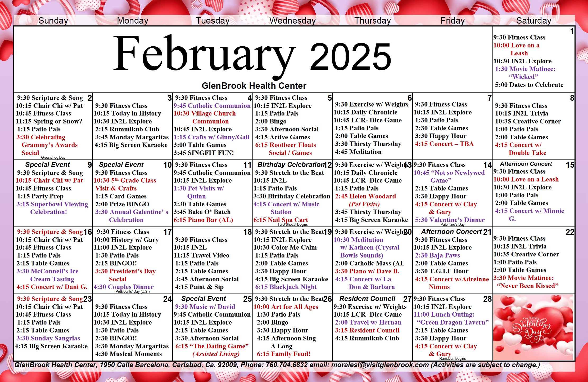
Task: Toggle the Wednesday column calendar view
Action: [x=293, y=21]
